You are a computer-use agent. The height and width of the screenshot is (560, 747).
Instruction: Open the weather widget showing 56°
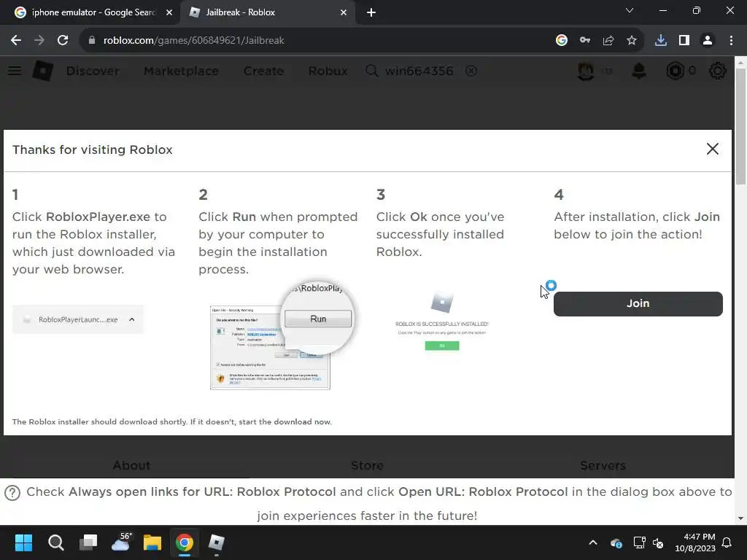click(121, 542)
